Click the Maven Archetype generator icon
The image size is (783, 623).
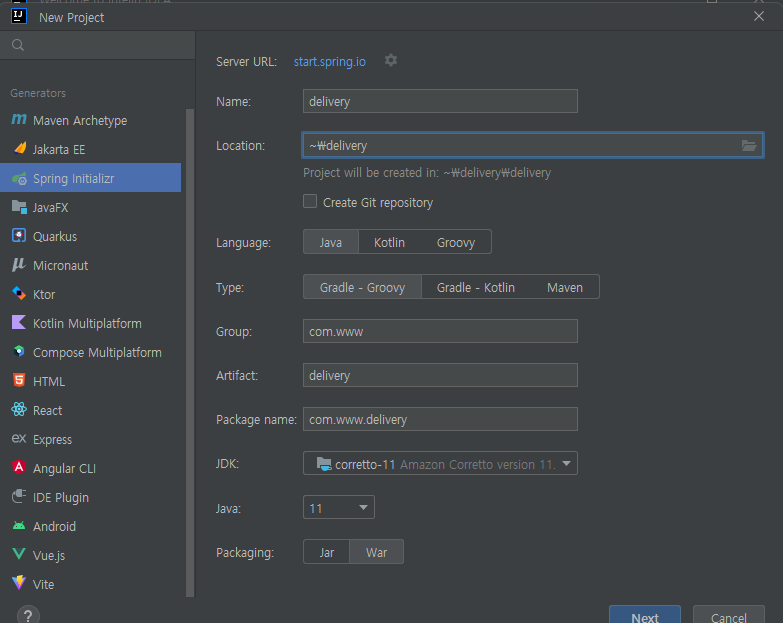pos(19,119)
